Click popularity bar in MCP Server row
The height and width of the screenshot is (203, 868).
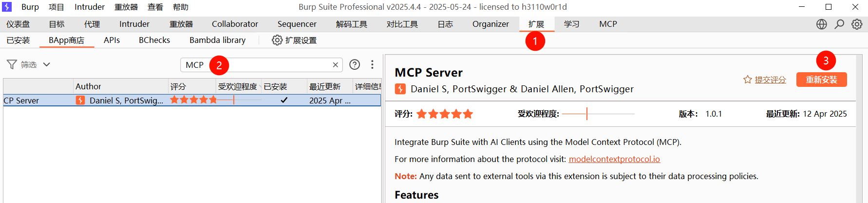(x=239, y=100)
